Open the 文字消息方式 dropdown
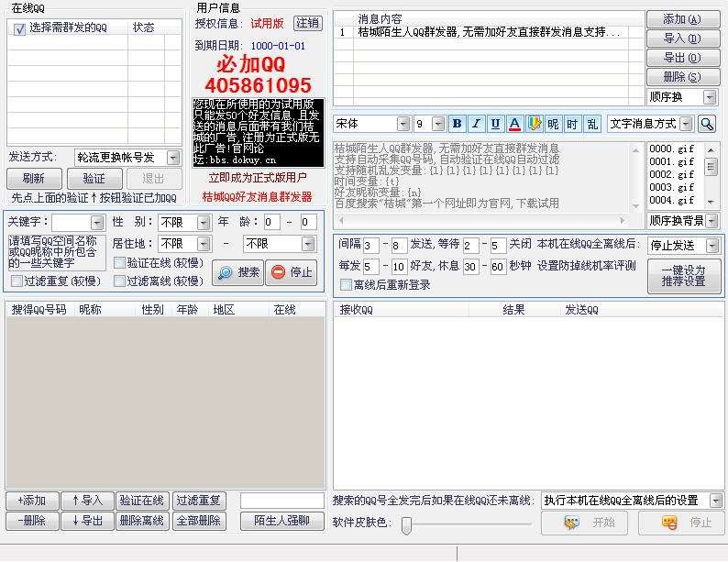 pos(686,124)
